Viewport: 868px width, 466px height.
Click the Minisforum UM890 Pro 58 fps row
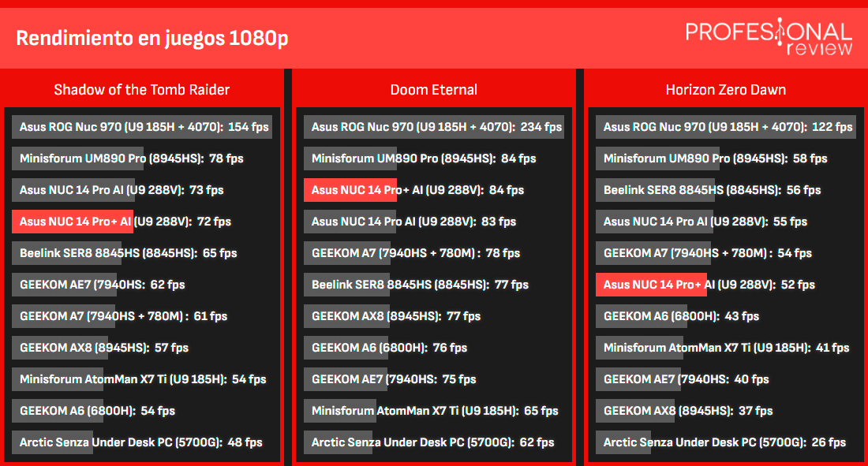[x=726, y=158]
